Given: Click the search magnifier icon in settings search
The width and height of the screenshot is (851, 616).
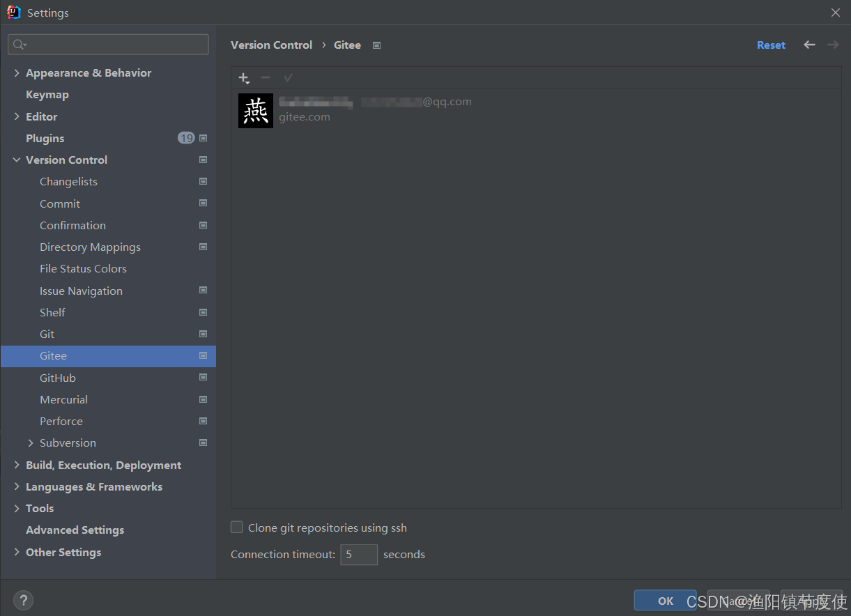Looking at the screenshot, I should click(x=20, y=45).
